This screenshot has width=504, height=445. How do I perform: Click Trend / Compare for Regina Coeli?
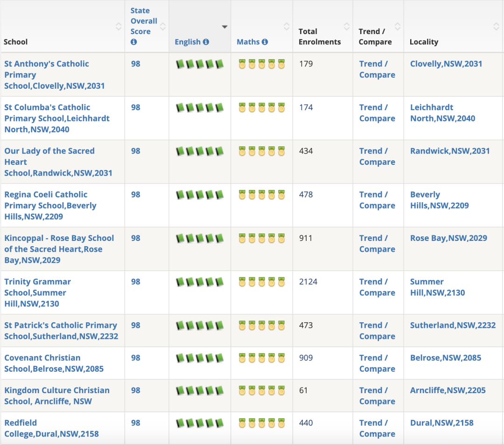pos(377,200)
